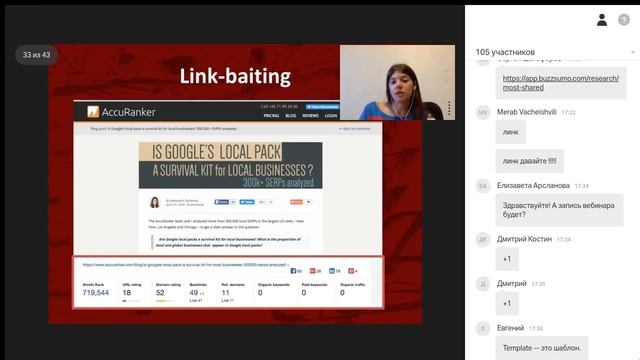Image resolution: width=640 pixels, height=360 pixels.
Task: Expand the 105 участников dropdown
Action: coord(632,52)
